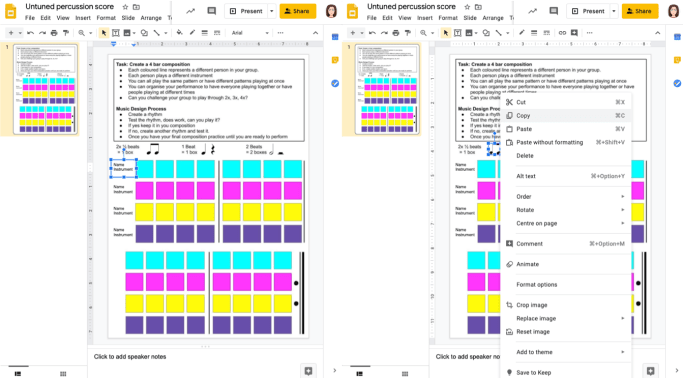This screenshot has height=378, width=683.
Task: Click the add new slide plus in left window
Action: (11, 33)
